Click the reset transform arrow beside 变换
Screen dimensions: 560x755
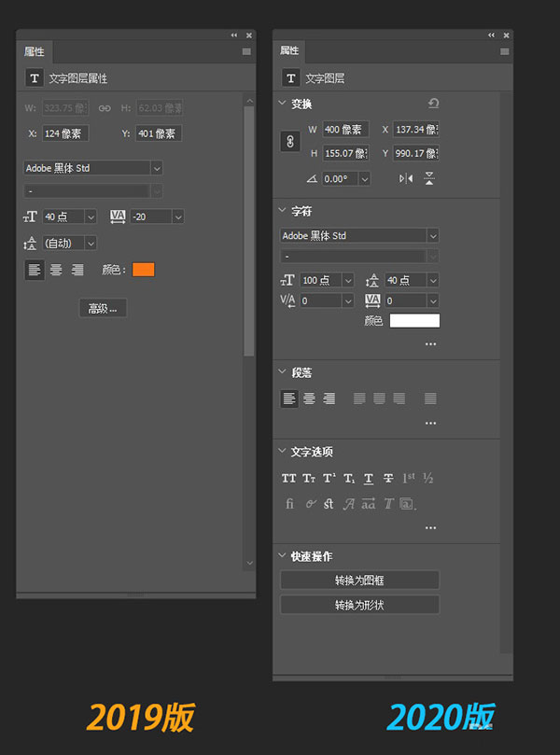point(433,104)
